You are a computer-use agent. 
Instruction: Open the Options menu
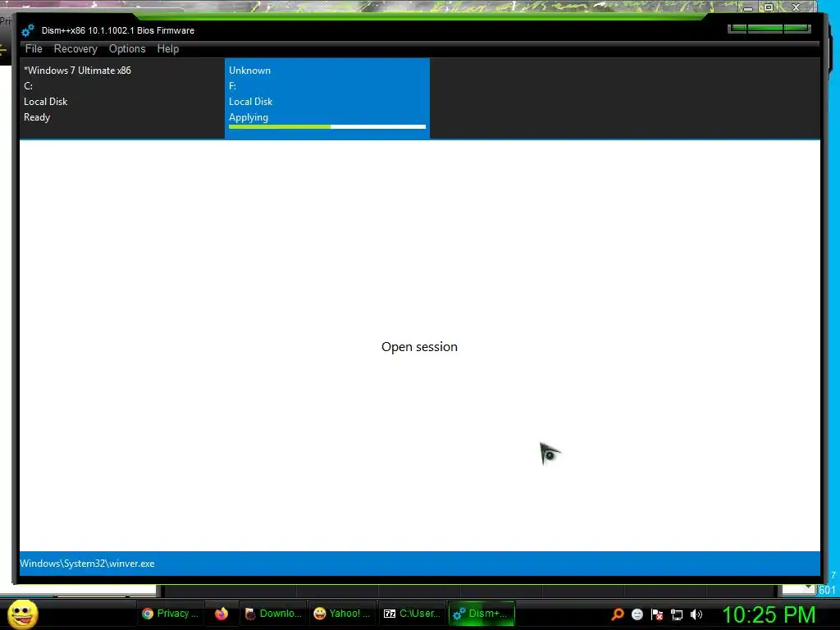(127, 48)
